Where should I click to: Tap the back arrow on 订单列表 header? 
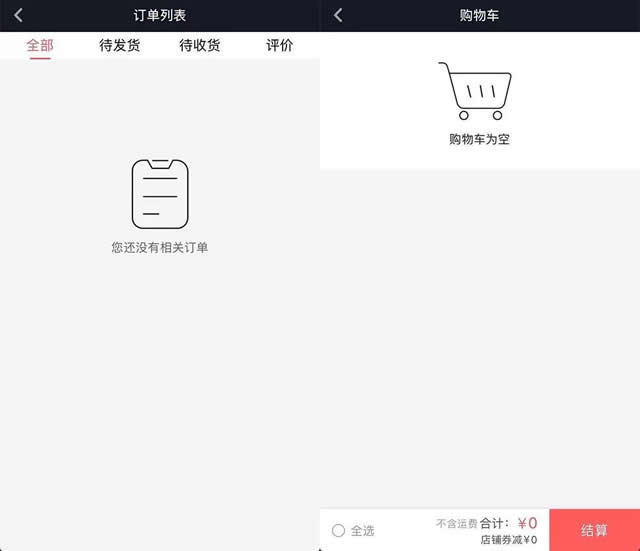[x=18, y=15]
